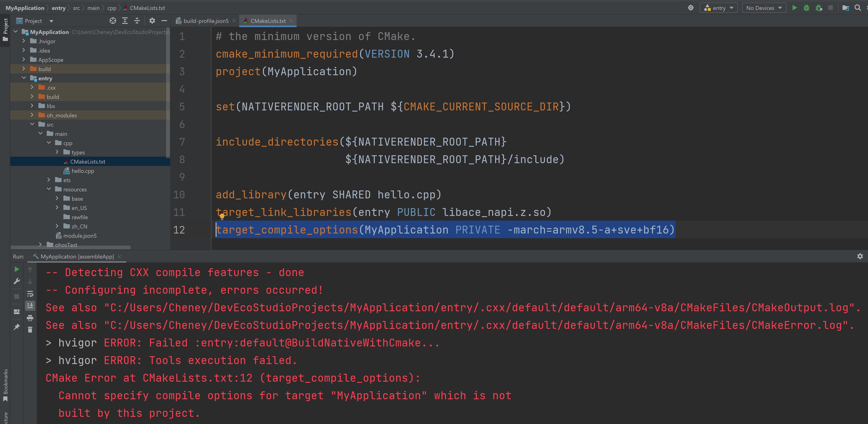This screenshot has height=424, width=868.
Task: Expand the AppScope folder
Action: point(24,59)
